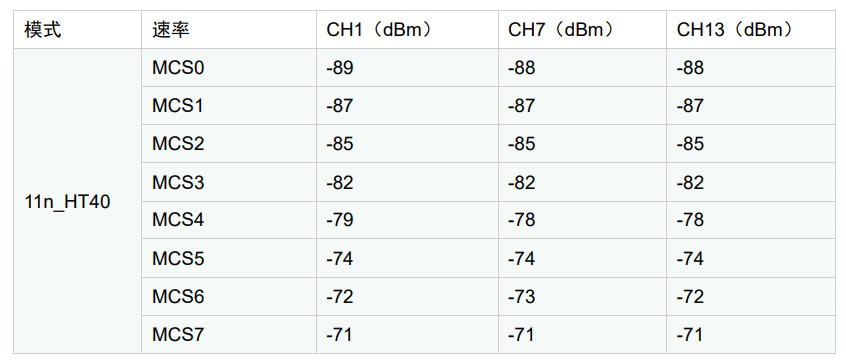Select the -89 value under CH1
This screenshot has height=364, width=846.
(x=407, y=68)
